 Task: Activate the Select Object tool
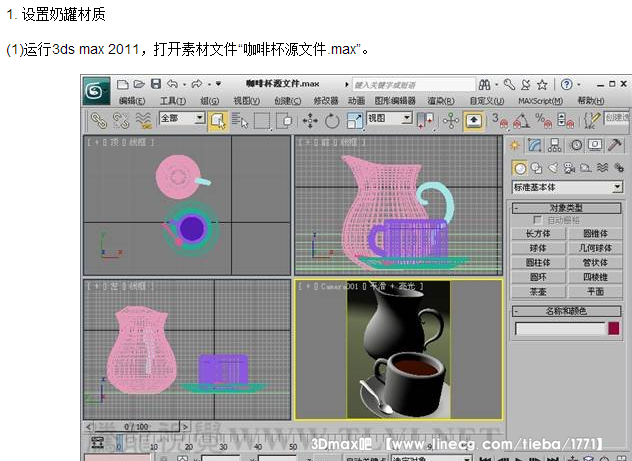(218, 120)
